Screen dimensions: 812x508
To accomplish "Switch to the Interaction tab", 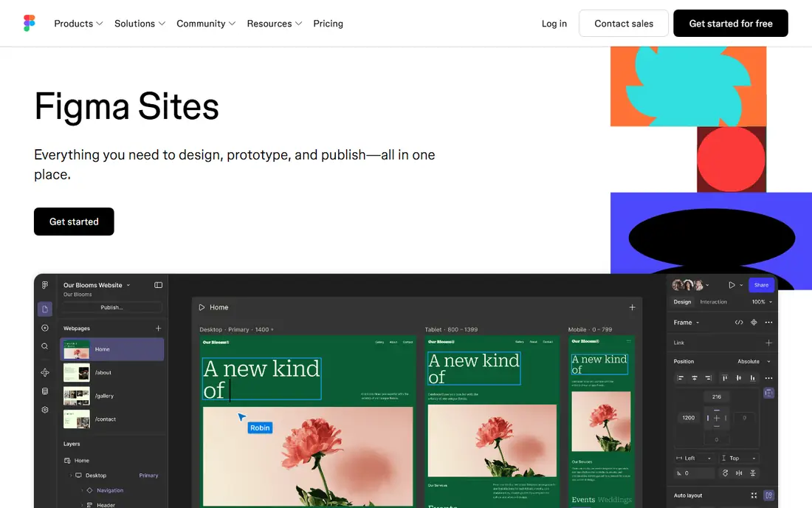I will (713, 302).
